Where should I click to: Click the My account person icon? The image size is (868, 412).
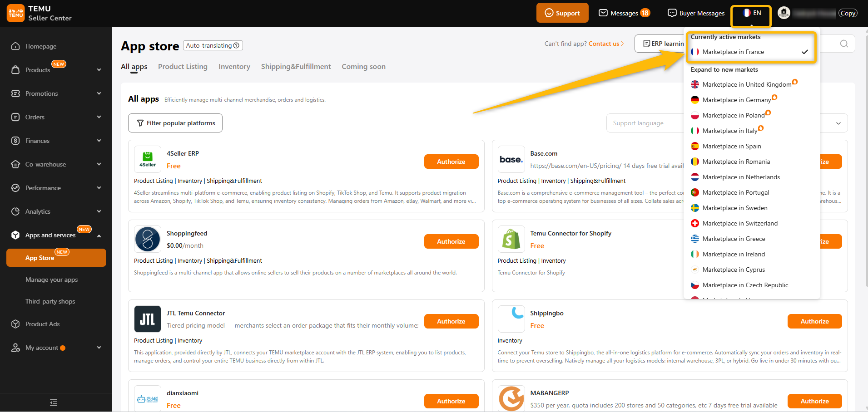(15, 348)
